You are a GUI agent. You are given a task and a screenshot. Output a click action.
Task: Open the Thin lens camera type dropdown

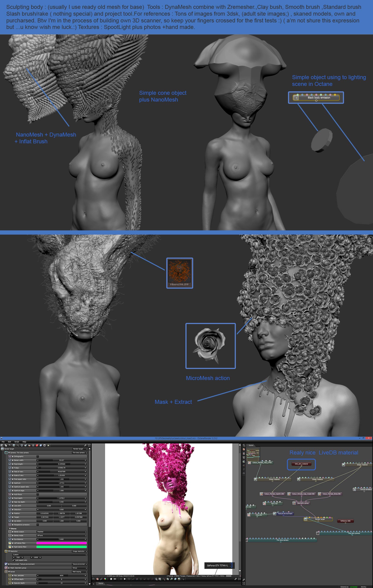coord(79,453)
